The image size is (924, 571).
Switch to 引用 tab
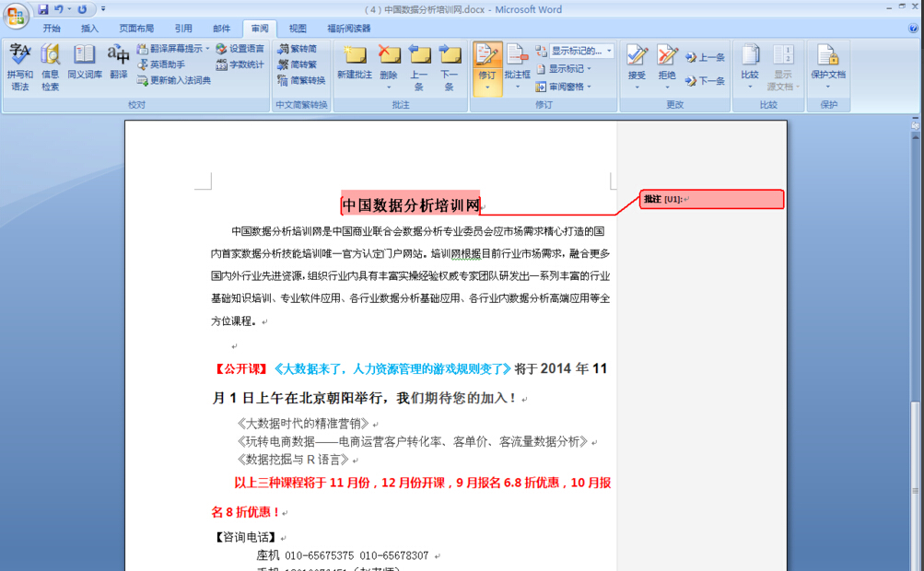pos(183,28)
